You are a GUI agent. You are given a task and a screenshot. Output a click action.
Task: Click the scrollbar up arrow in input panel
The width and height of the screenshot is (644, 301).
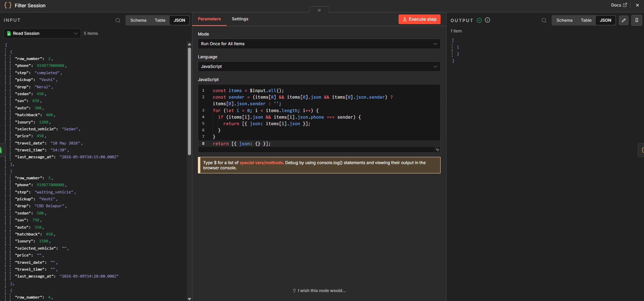click(189, 44)
